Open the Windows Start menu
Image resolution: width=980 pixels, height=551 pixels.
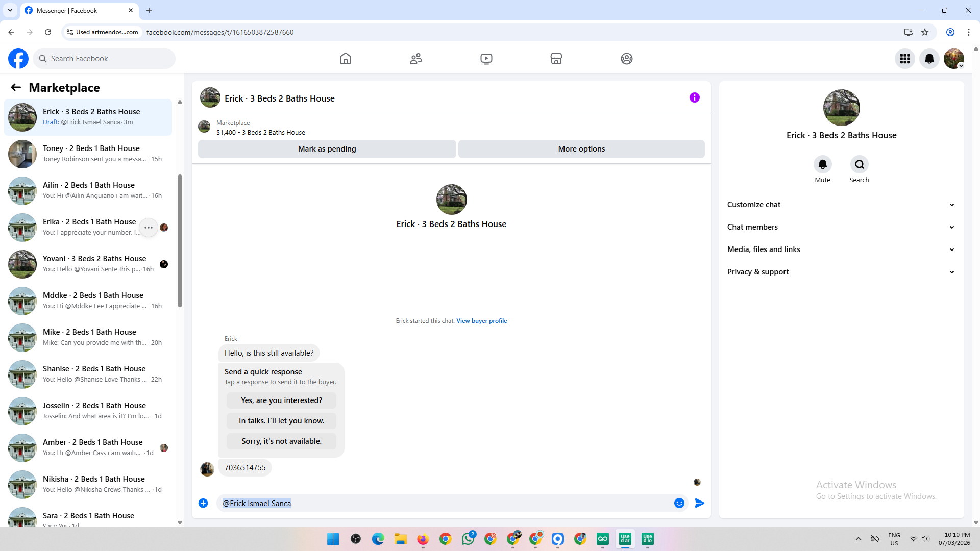[333, 539]
